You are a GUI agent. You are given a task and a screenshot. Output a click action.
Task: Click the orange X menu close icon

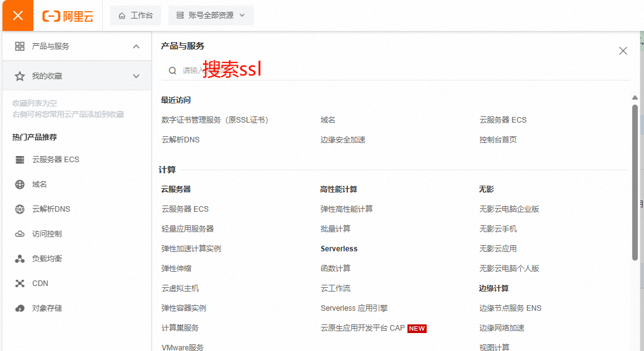(x=18, y=15)
